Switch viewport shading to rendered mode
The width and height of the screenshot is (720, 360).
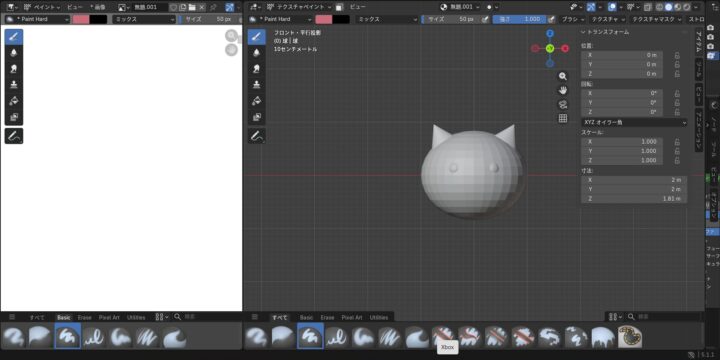click(x=686, y=7)
